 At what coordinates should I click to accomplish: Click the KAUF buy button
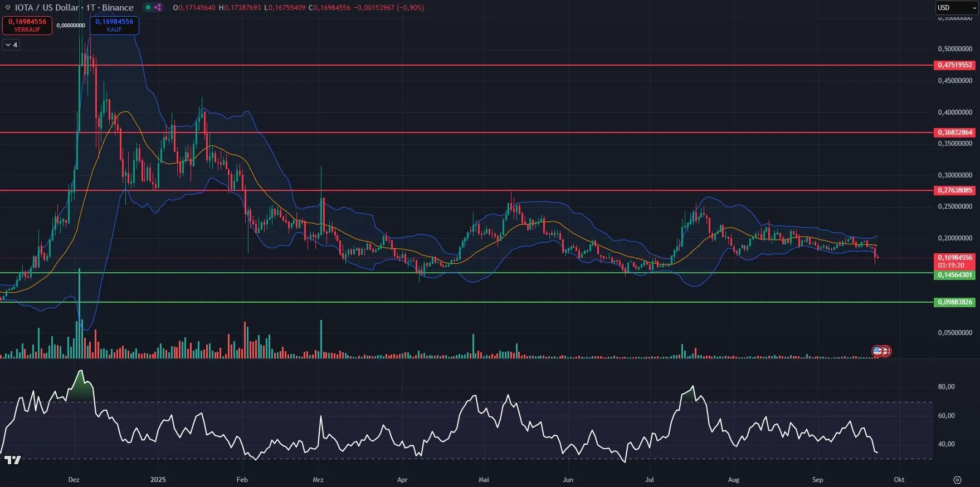click(114, 26)
